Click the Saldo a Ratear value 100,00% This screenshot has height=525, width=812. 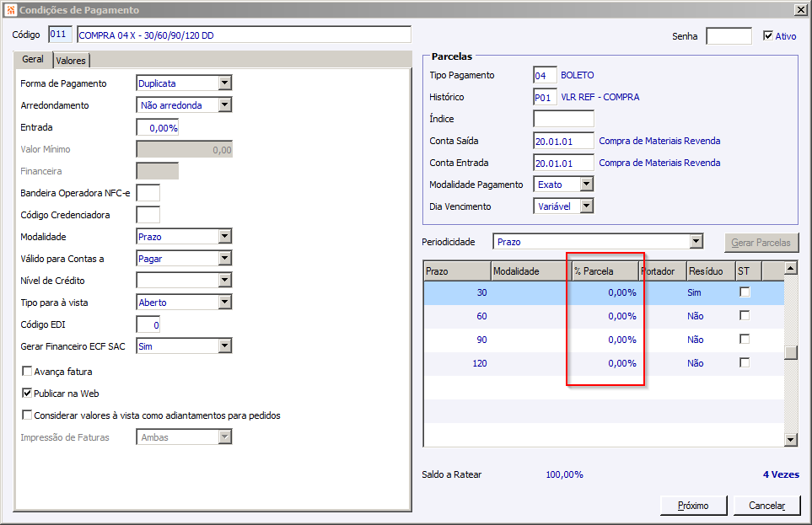564,474
